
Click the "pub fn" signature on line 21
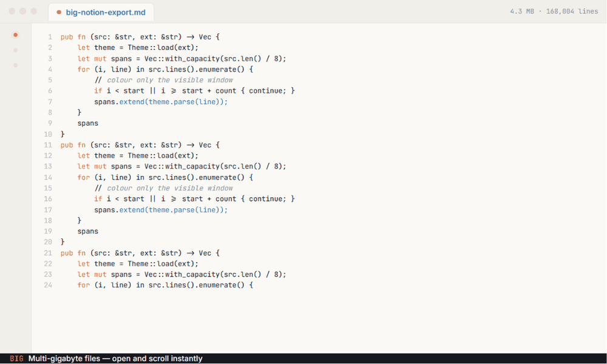(140, 253)
